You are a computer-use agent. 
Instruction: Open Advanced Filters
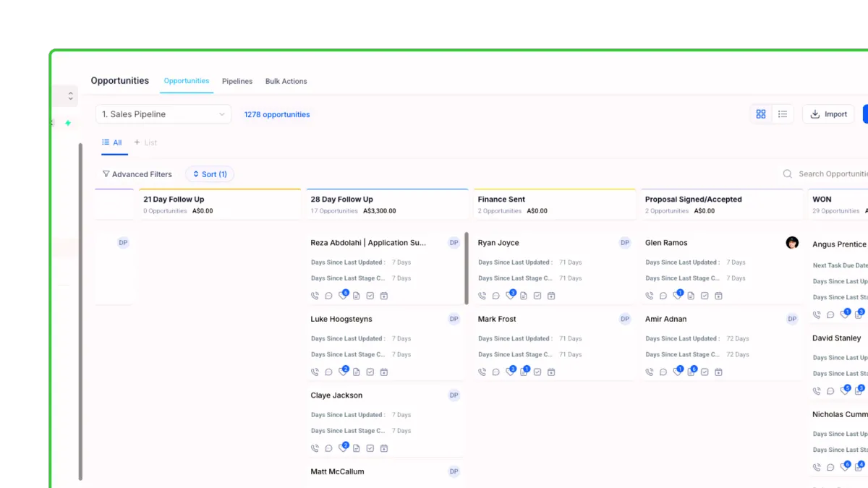pos(137,174)
